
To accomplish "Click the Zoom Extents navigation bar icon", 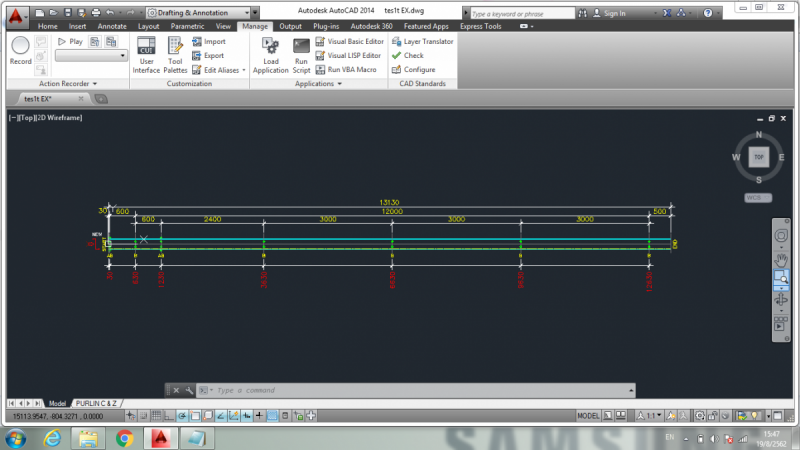I will (x=781, y=278).
